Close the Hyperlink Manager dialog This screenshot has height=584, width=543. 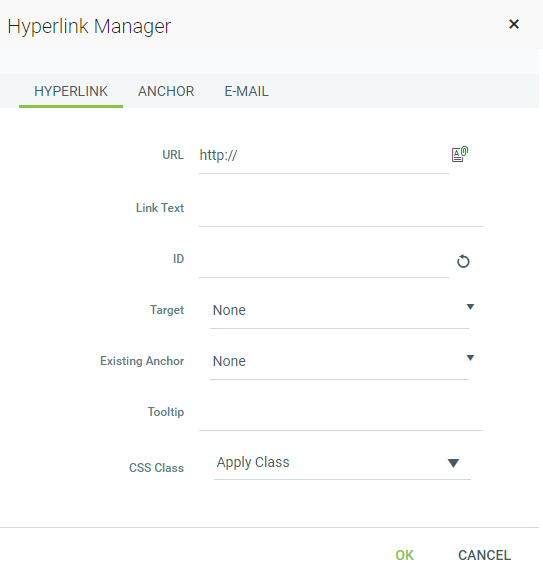(x=514, y=24)
